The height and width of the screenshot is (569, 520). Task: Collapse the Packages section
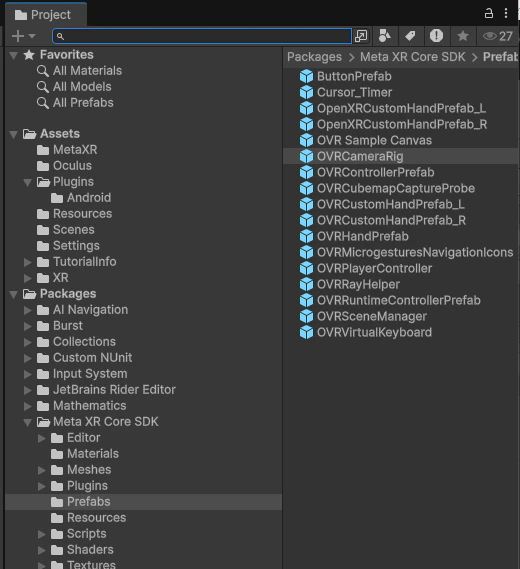(14, 295)
